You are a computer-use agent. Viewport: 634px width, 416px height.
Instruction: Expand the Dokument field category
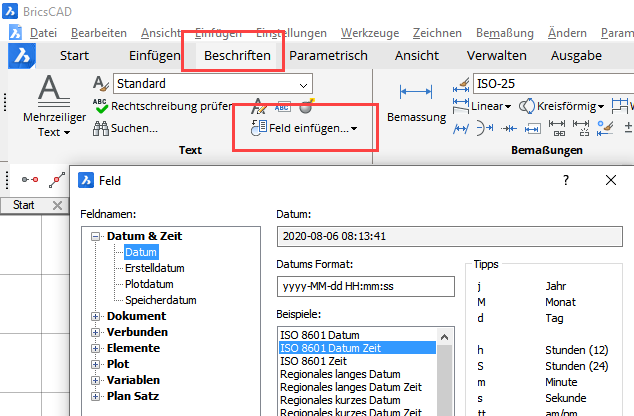click(96, 316)
